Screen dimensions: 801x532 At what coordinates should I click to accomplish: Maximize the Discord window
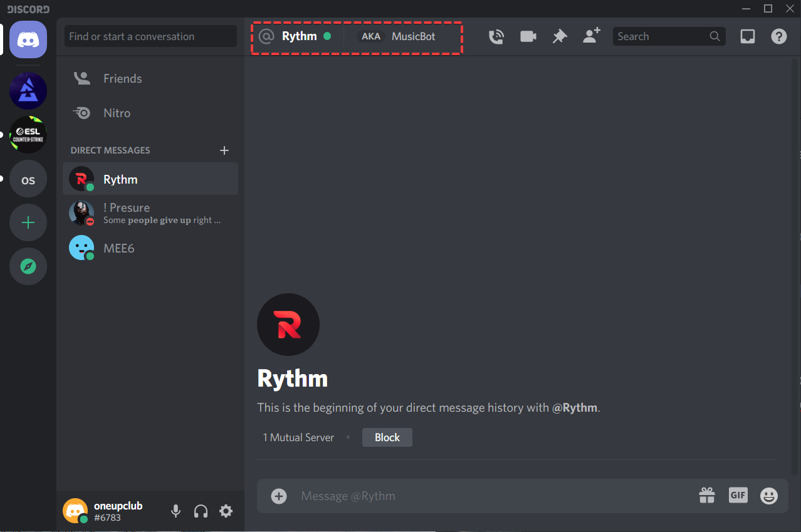[x=768, y=8]
